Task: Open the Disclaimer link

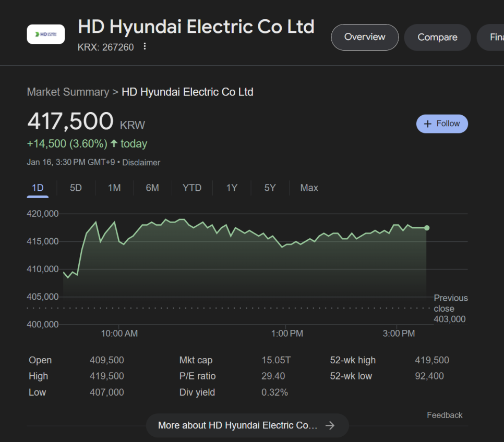Action: pos(141,163)
